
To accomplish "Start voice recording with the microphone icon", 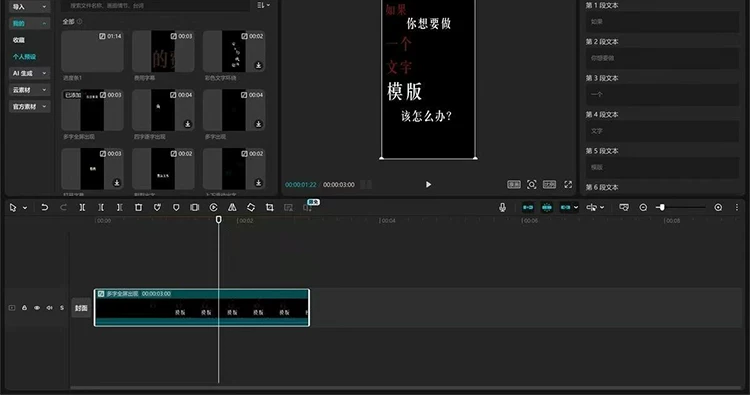I will [502, 207].
